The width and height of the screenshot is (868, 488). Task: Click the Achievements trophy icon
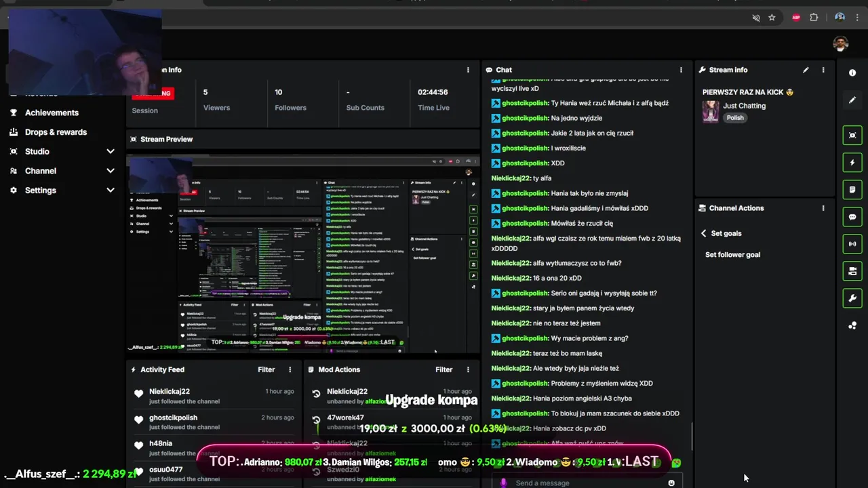14,113
